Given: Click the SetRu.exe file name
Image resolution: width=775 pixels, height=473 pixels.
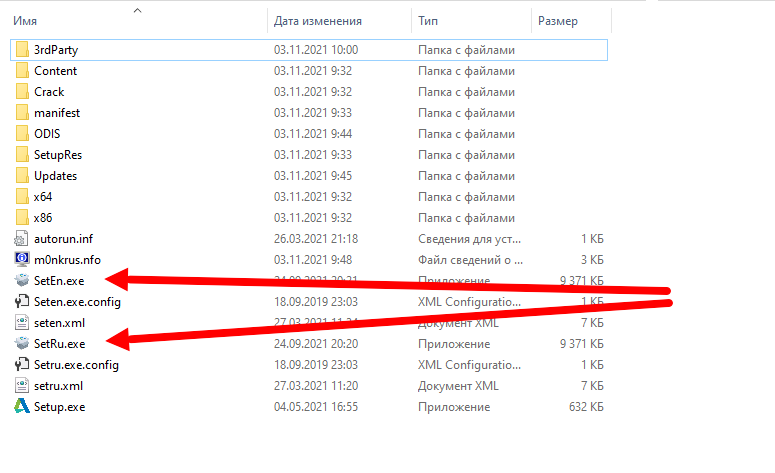Looking at the screenshot, I should 59,344.
